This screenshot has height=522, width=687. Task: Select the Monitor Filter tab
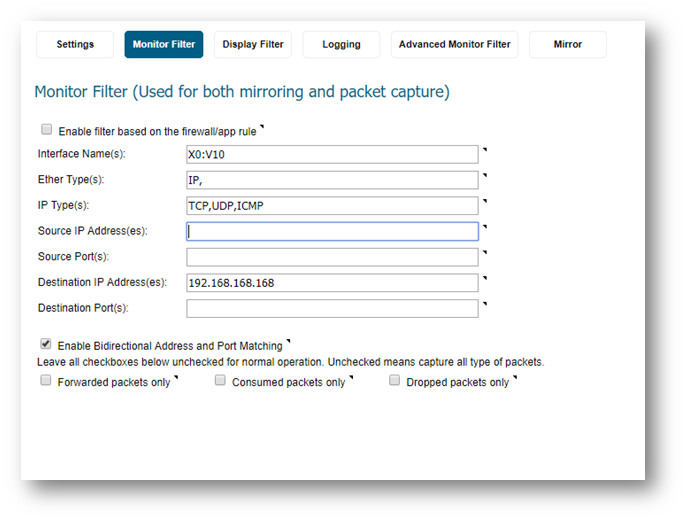coord(164,44)
